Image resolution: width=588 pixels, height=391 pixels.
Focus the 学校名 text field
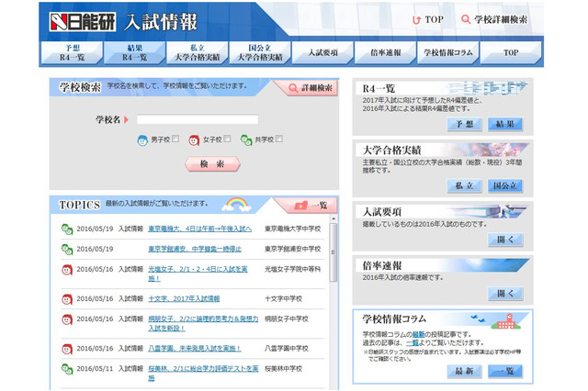(198, 119)
